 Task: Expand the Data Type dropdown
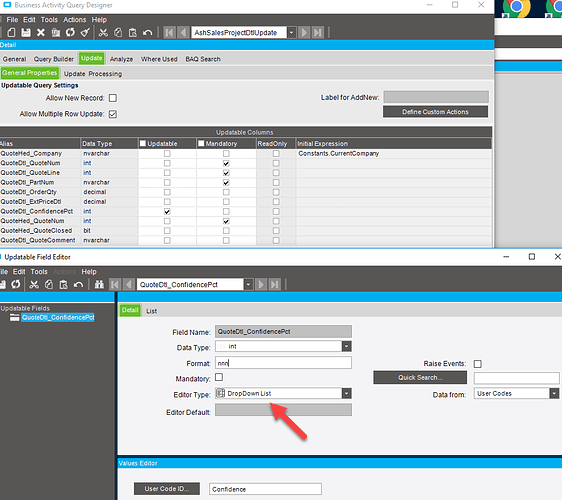[346, 347]
